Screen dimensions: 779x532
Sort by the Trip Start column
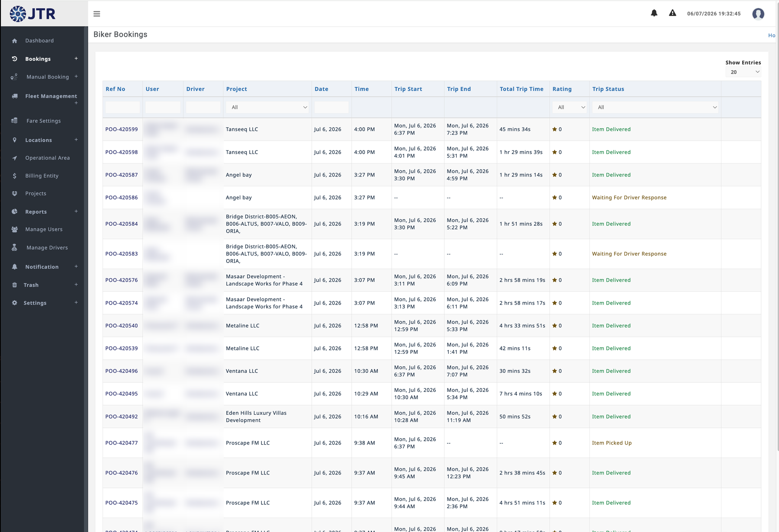[x=408, y=89]
